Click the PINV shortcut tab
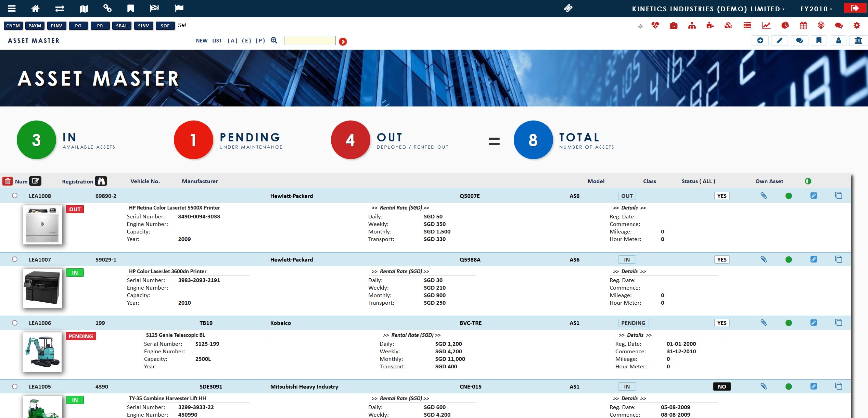The image size is (868, 418). pos(56,26)
